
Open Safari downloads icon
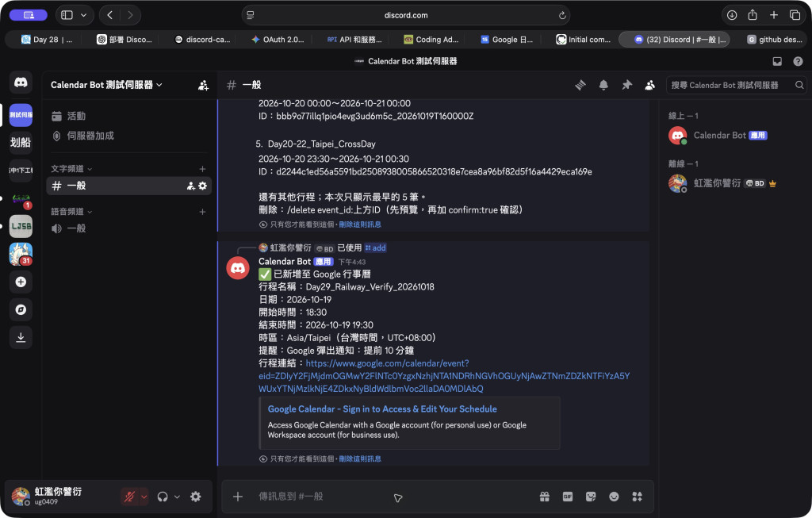[x=731, y=16]
